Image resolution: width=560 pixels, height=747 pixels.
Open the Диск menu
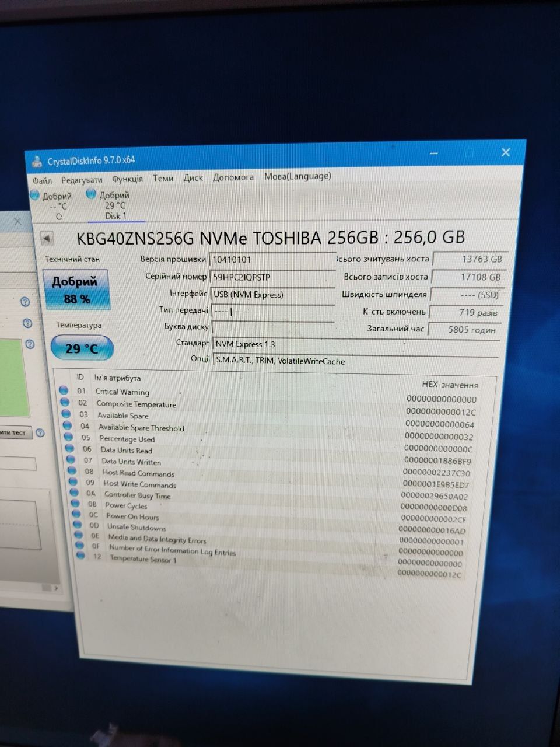[193, 178]
